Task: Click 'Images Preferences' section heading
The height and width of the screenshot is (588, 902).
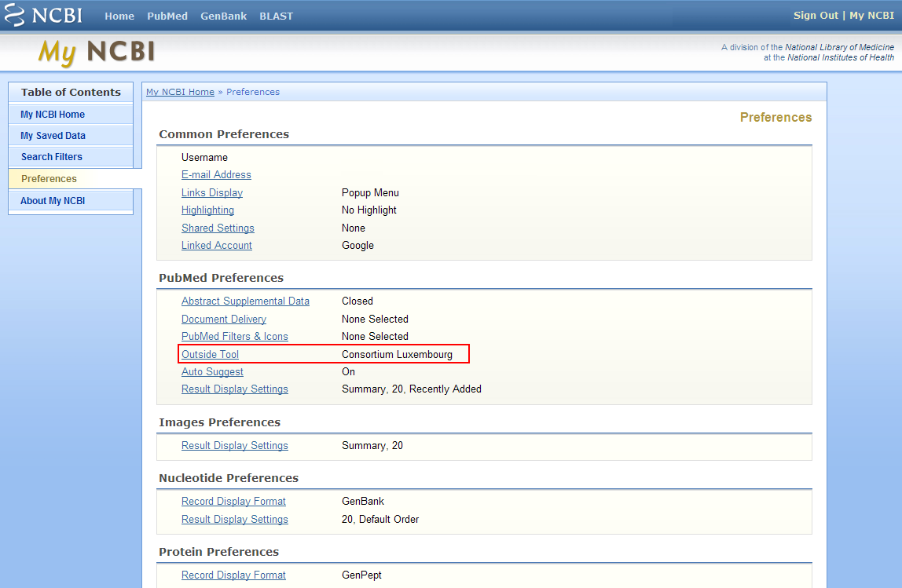Action: pyautogui.click(x=219, y=422)
